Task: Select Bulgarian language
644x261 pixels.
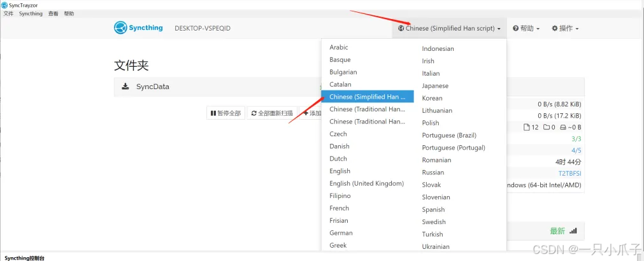Action: pos(368,72)
